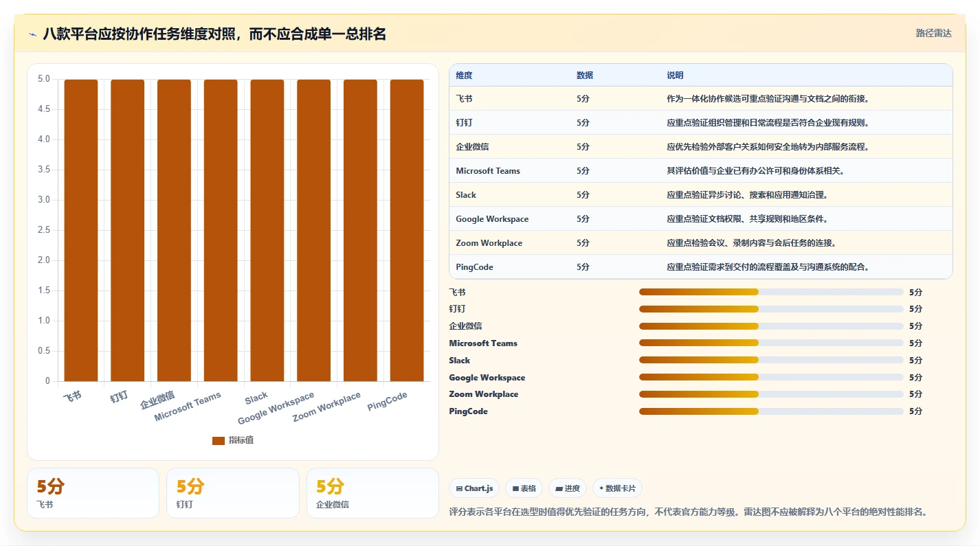Select the 企业微信 bar in the chart

pos(174,230)
